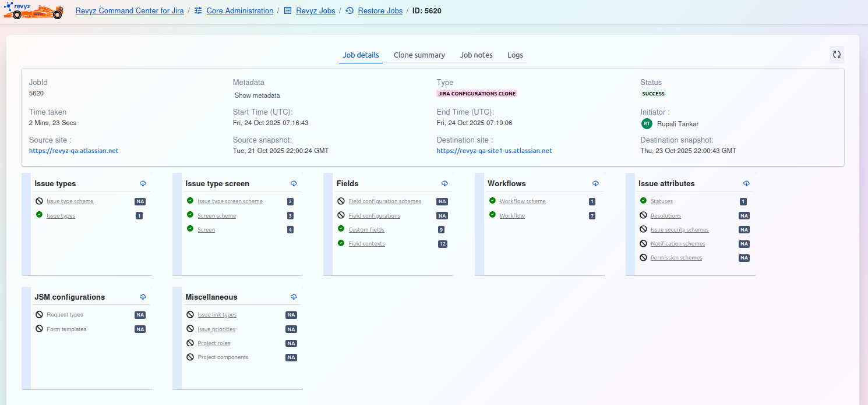868x405 pixels.
Task: Click download icon on Miscellaneous card
Action: click(294, 297)
